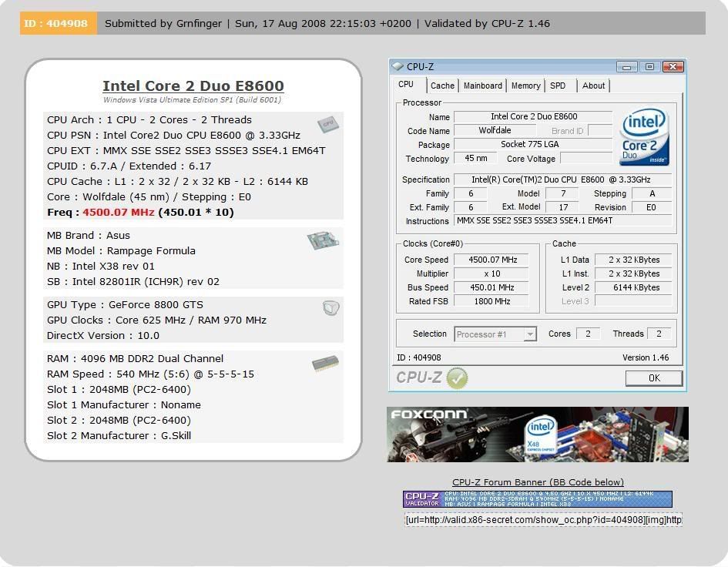
Task: Click the Version 1.46 label in CPU-Z
Action: 646,357
